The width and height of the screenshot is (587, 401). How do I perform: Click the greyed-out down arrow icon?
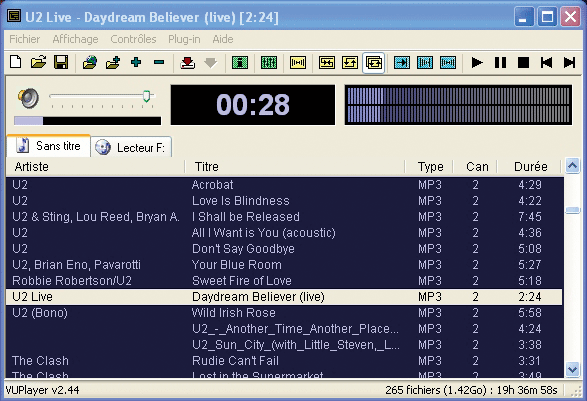pos(210,63)
